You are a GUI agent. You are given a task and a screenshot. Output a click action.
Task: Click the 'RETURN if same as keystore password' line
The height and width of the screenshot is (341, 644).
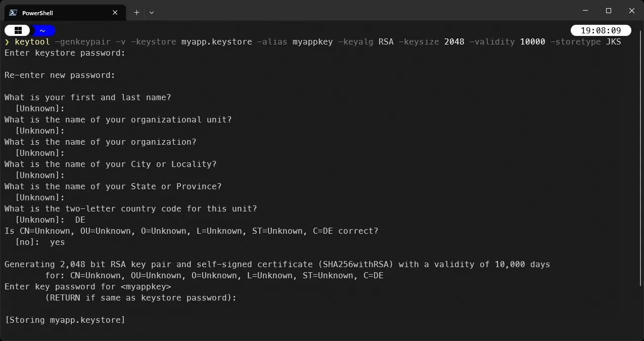pyautogui.click(x=141, y=297)
